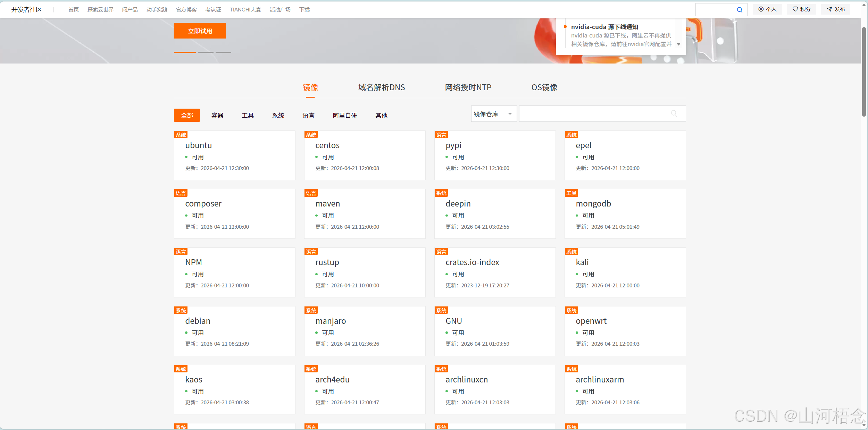Open the TIANCHI大赛 nav link
Image resolution: width=868 pixels, height=430 pixels.
[245, 10]
